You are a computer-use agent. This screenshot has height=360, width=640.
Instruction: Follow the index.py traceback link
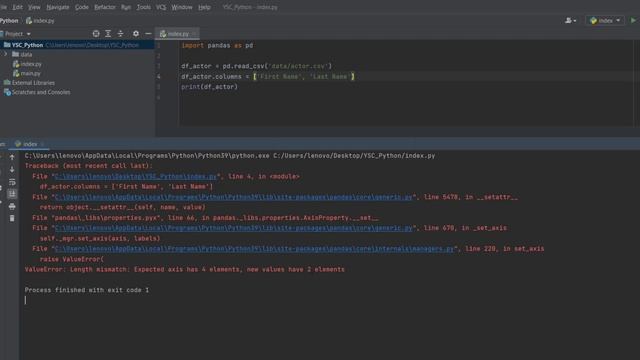point(136,176)
